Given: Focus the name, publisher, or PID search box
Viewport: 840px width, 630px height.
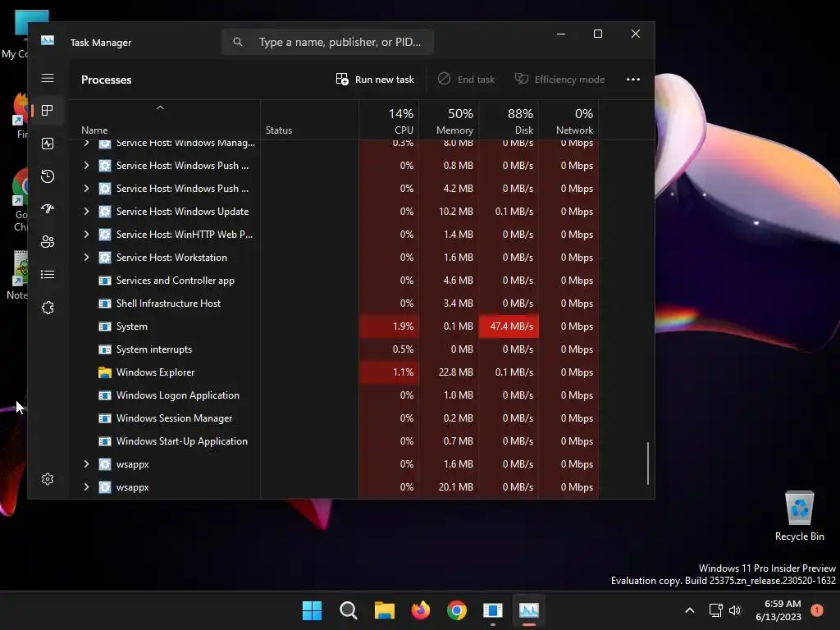Looking at the screenshot, I should [327, 42].
